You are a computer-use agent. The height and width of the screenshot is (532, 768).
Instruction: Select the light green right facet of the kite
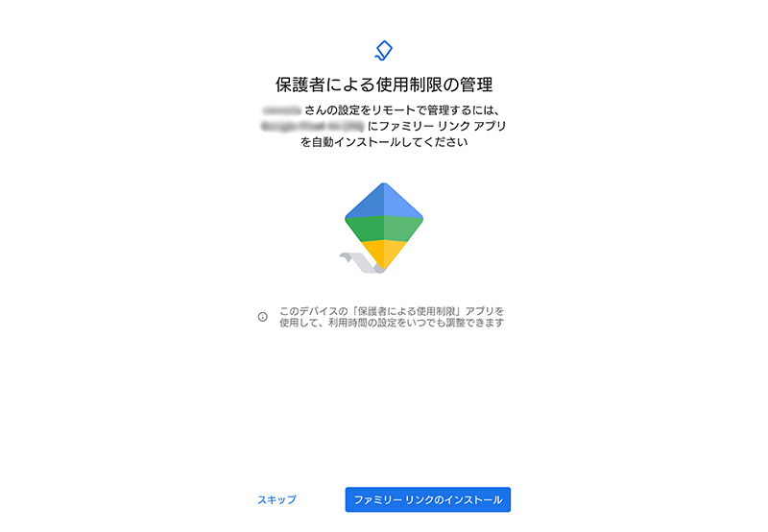(x=403, y=229)
